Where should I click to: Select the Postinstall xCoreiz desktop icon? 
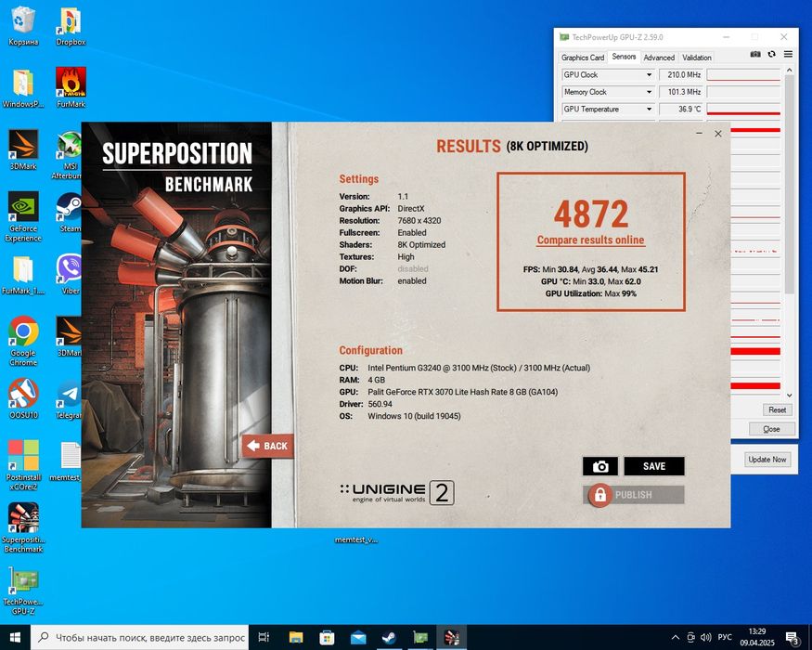pyautogui.click(x=23, y=464)
